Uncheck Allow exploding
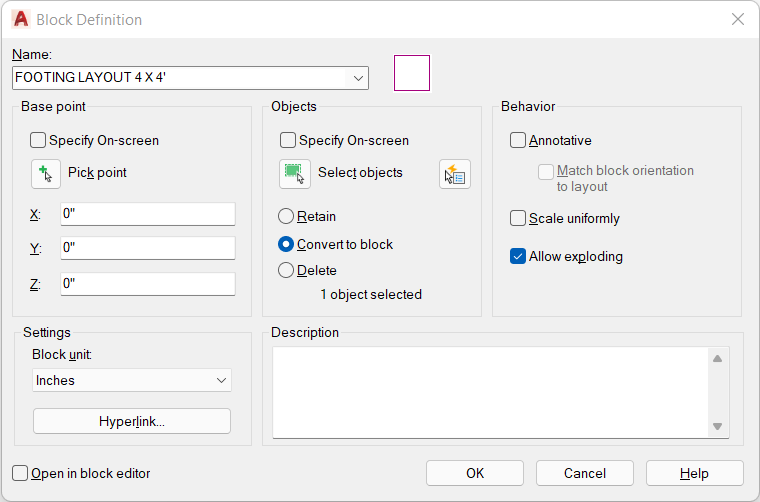 click(x=518, y=256)
